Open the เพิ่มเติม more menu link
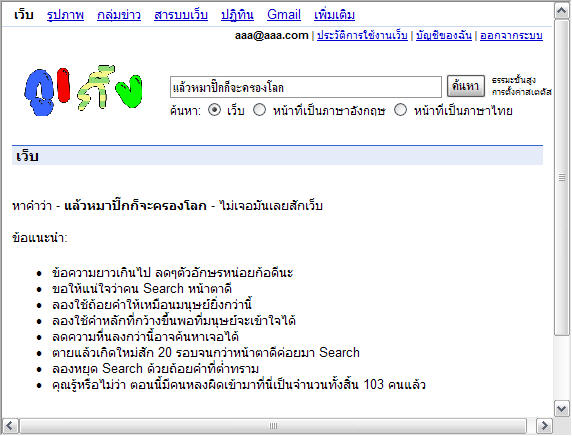Viewport: 572px width, 436px height. click(334, 15)
